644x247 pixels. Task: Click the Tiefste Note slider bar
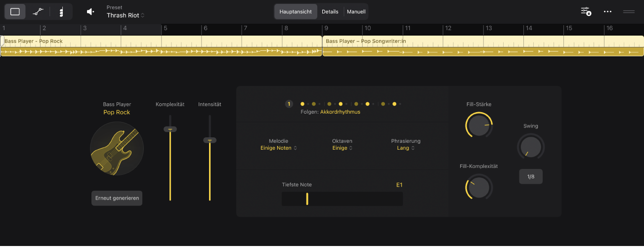pyautogui.click(x=342, y=199)
